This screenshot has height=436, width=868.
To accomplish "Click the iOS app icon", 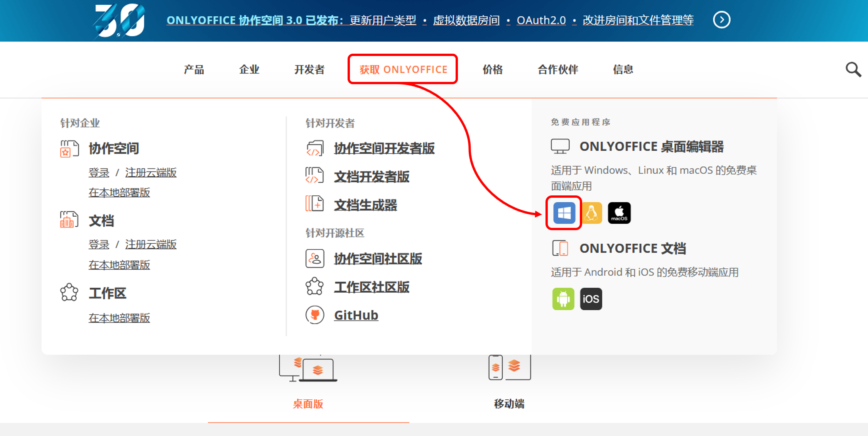I will [591, 299].
